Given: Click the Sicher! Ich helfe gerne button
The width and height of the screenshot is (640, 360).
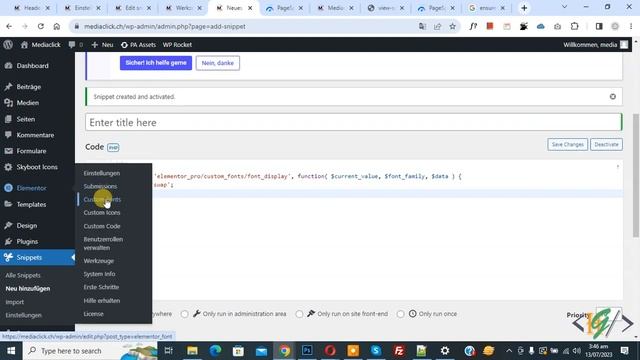Looking at the screenshot, I should (156, 63).
